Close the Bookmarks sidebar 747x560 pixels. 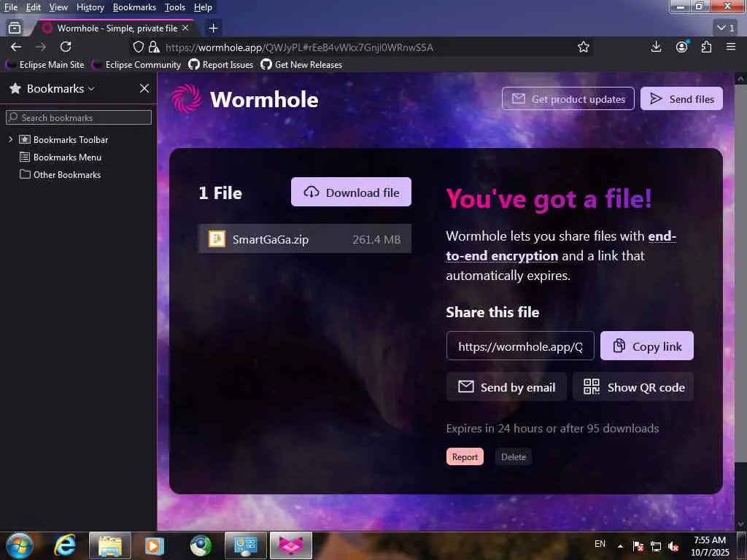click(144, 88)
